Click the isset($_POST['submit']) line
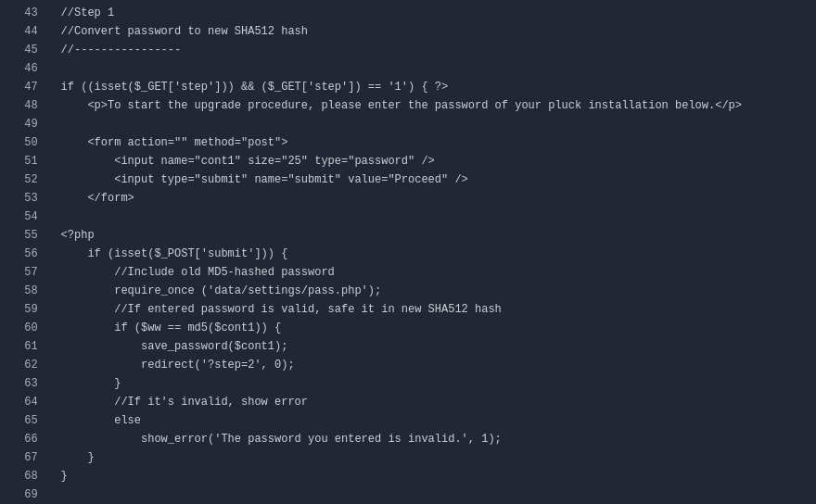This screenshot has height=504, width=816. point(187,254)
